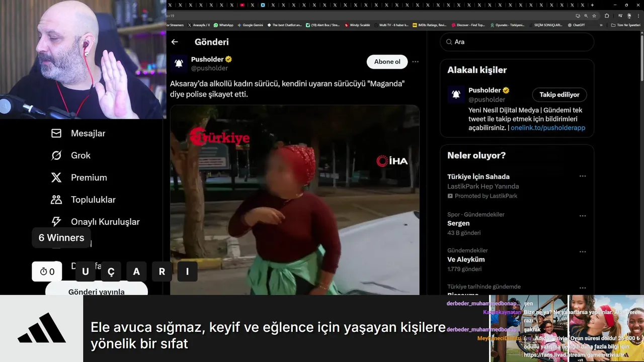Click the Gönderi yayınla button
Screen dimensions: 644x362
coord(97,290)
